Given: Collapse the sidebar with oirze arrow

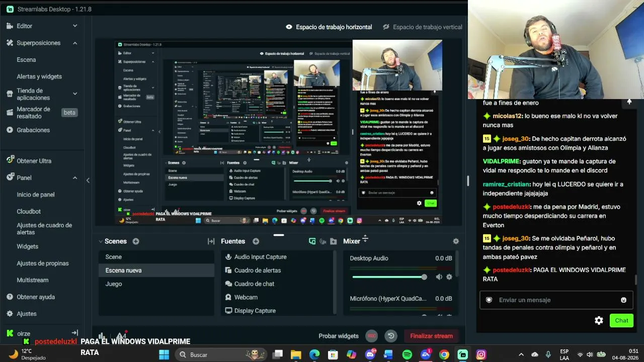Looking at the screenshot, I should 75,333.
